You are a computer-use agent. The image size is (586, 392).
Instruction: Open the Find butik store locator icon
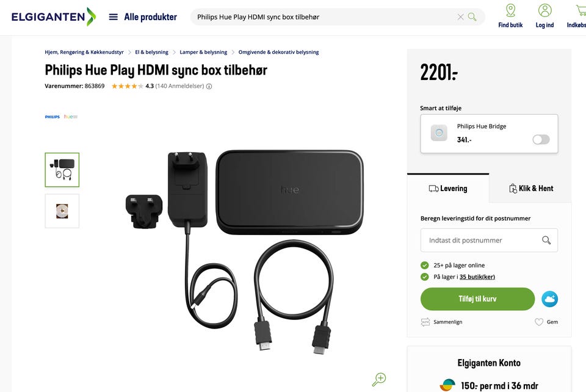tap(510, 10)
